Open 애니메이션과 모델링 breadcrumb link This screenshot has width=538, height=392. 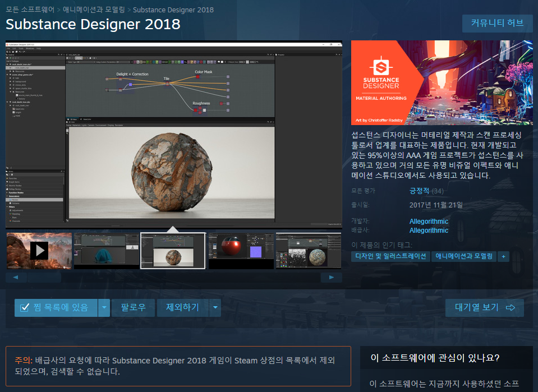[94, 10]
